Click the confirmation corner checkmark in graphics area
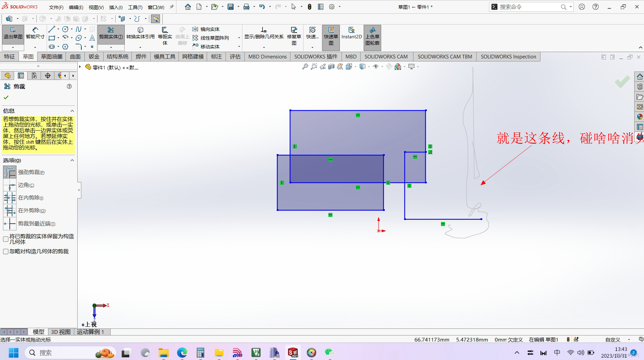The width and height of the screenshot is (644, 360). [622, 82]
